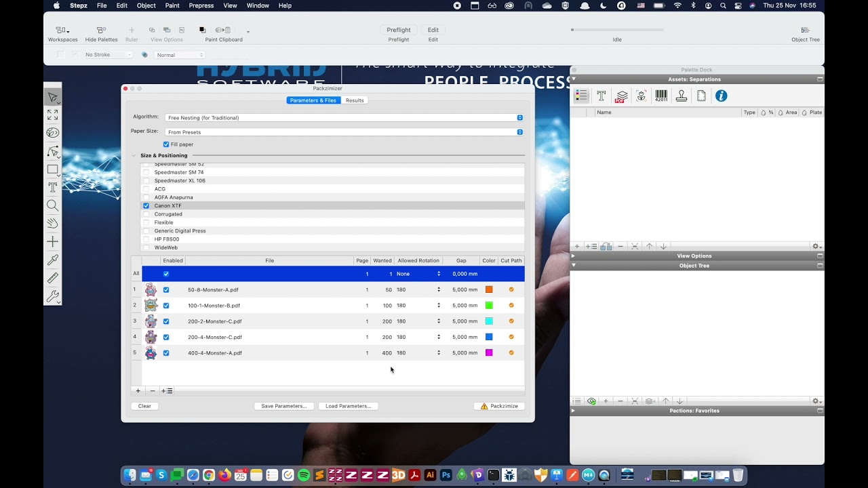Click the move up arrow in Separations footer
The image size is (868, 488).
(649, 247)
